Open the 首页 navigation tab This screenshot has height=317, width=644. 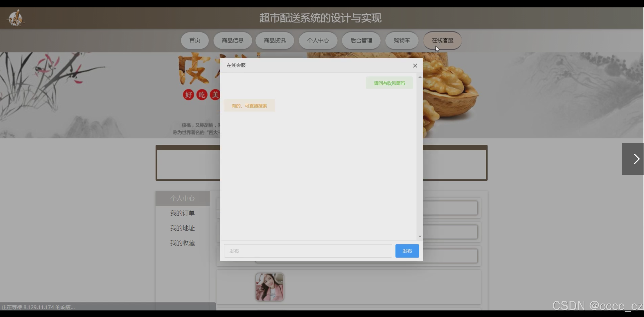click(195, 40)
